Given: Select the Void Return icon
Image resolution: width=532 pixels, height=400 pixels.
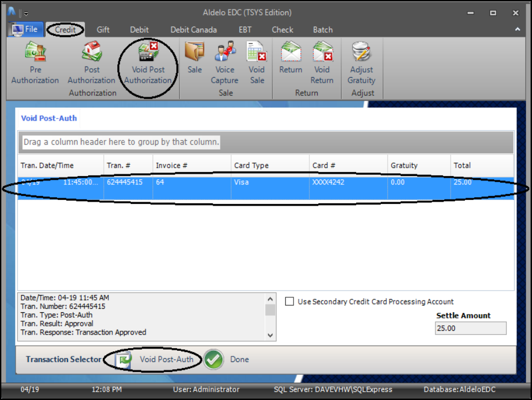Looking at the screenshot, I should (x=322, y=63).
